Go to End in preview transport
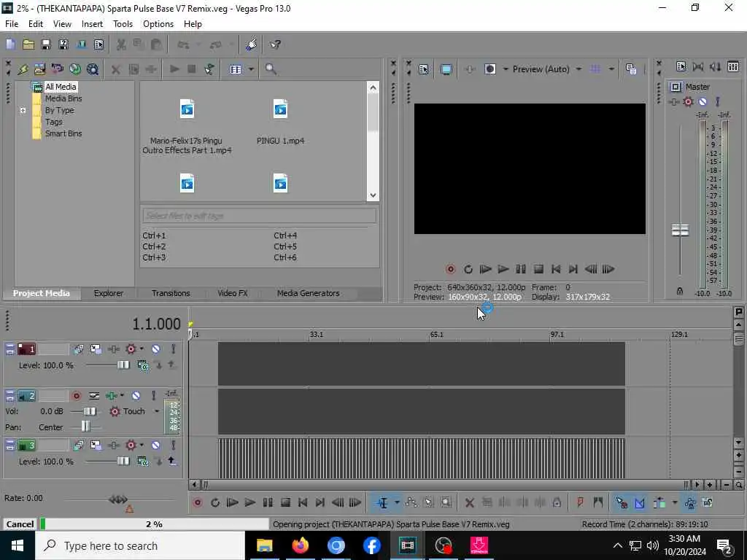Viewport: 747px width, 560px height. click(573, 270)
